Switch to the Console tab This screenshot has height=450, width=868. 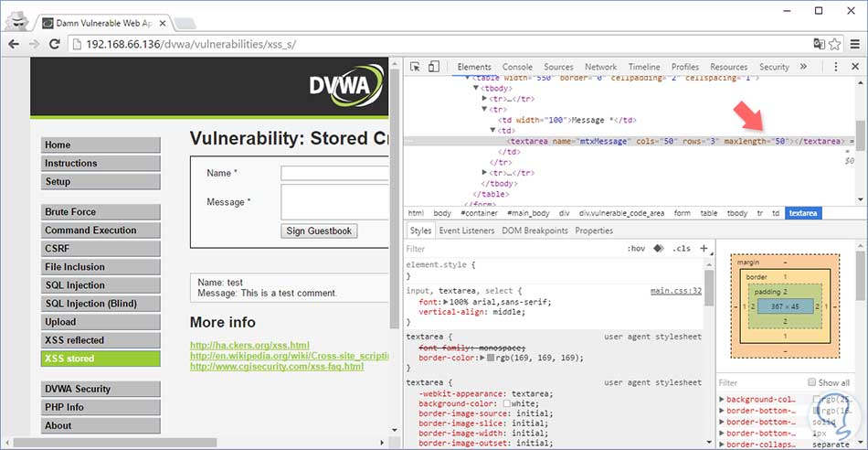click(517, 67)
